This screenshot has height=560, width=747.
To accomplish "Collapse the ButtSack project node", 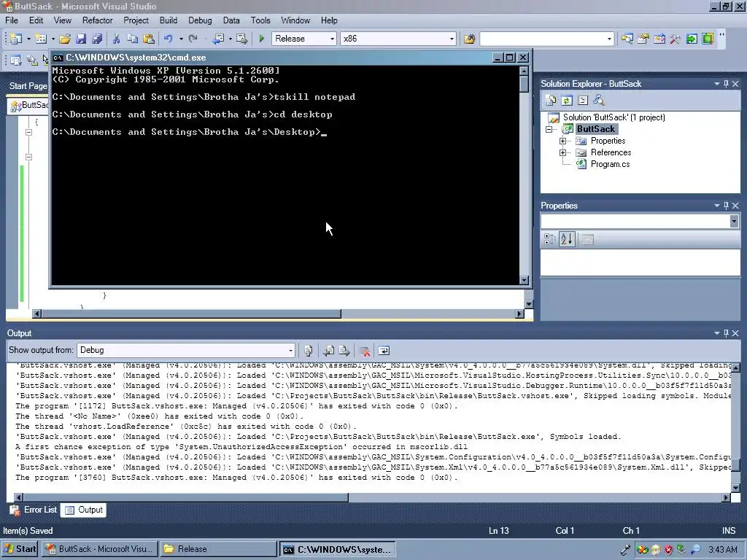I will tap(549, 129).
